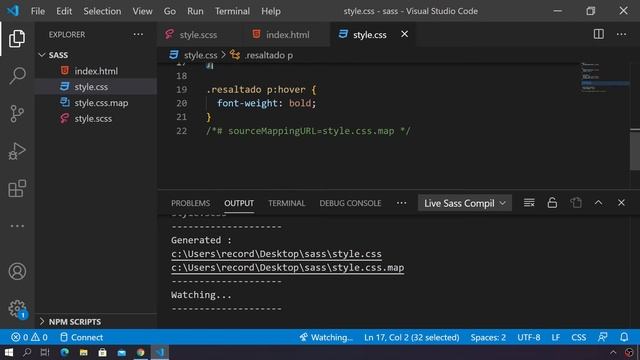Open Microsoft Edge from the taskbar

[x=64, y=352]
